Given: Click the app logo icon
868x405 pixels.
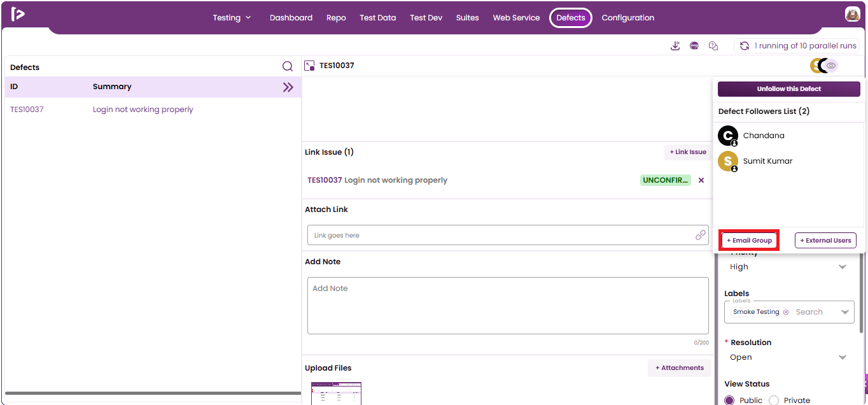Looking at the screenshot, I should (x=18, y=14).
